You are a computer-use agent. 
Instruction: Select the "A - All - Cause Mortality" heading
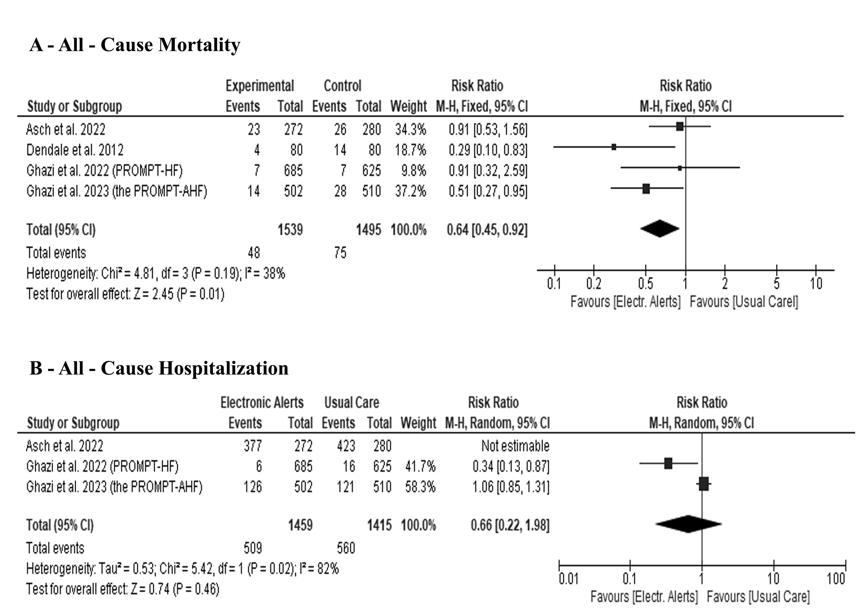pos(135,45)
